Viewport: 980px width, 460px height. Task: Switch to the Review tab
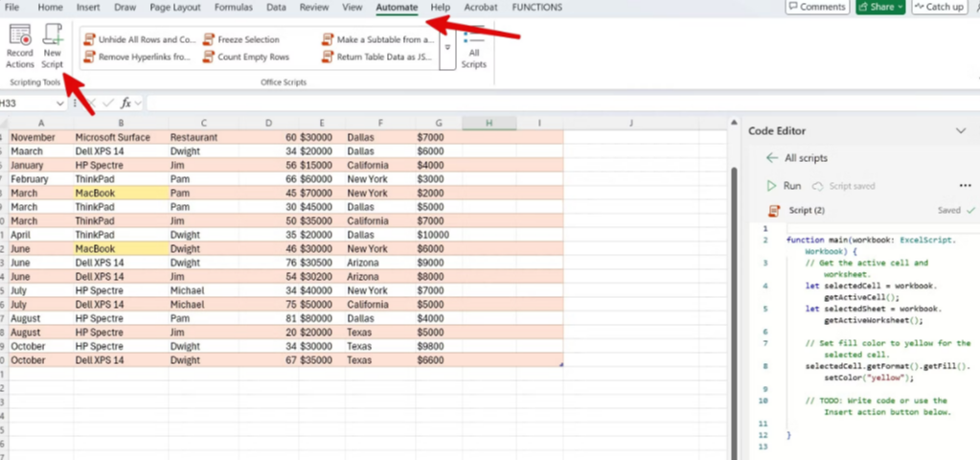(314, 8)
